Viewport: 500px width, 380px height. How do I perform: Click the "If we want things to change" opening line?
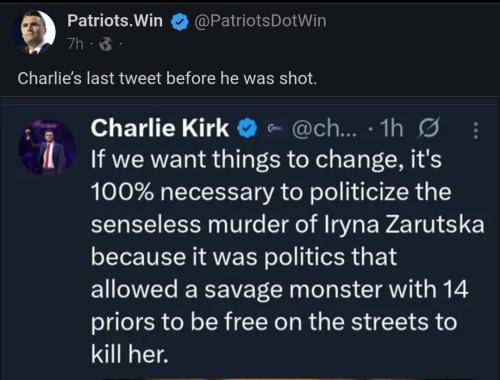pyautogui.click(x=266, y=159)
